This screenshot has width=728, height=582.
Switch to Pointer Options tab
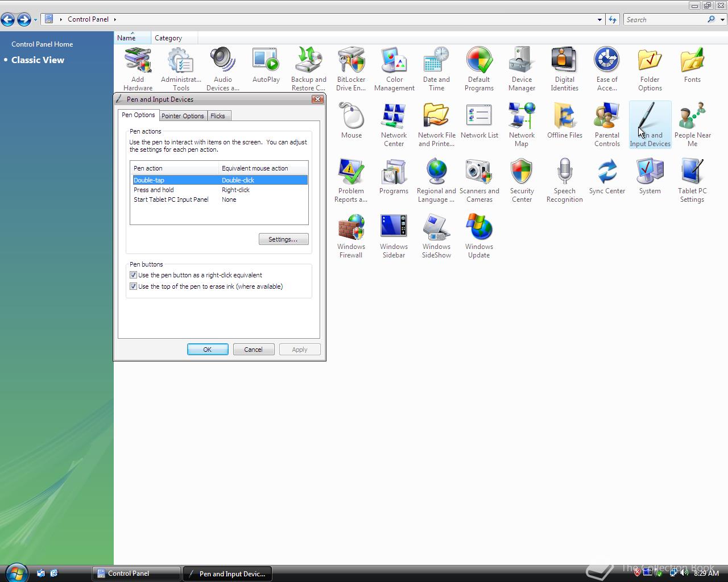click(x=183, y=116)
